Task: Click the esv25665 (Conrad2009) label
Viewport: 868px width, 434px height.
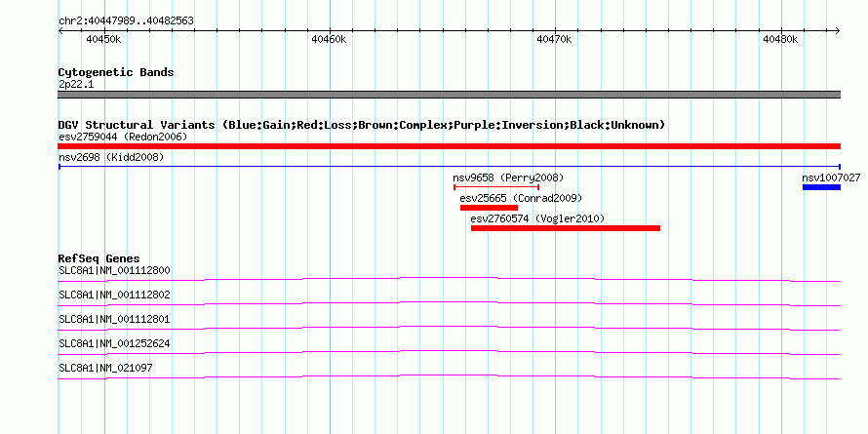Action: [521, 198]
